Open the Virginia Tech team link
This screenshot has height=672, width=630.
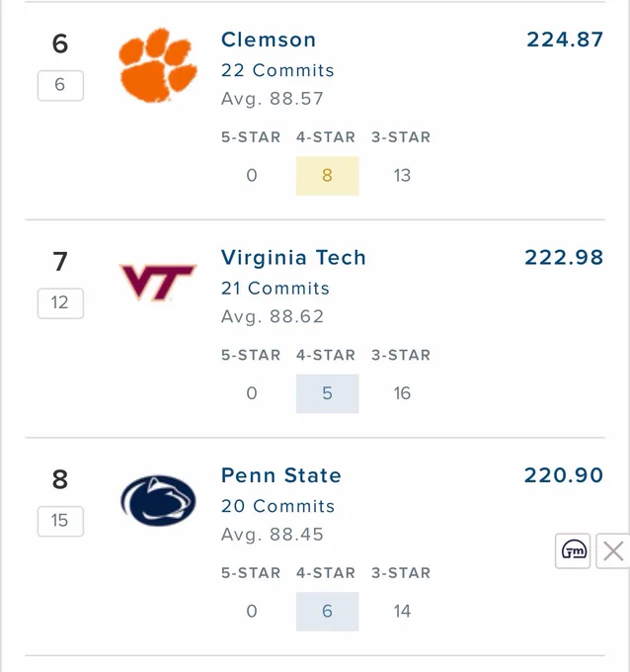tap(293, 258)
